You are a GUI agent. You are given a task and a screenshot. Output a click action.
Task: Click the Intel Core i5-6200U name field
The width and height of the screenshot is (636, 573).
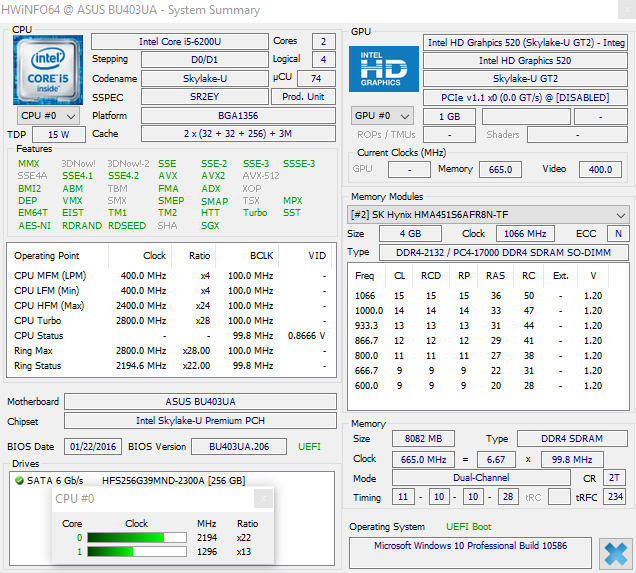pos(180,42)
